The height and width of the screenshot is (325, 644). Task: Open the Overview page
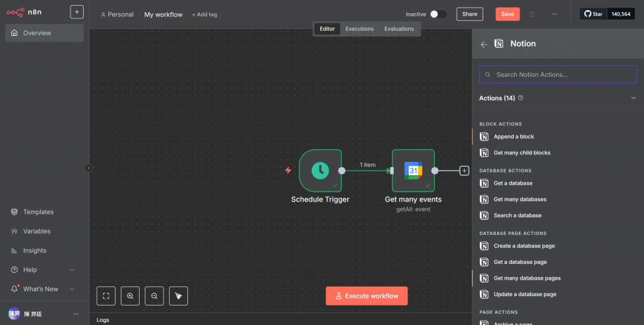(45, 33)
